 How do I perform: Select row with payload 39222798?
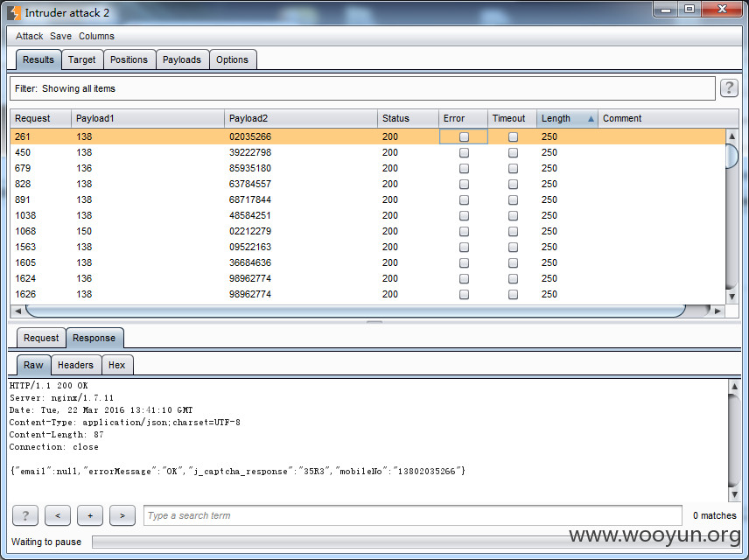click(367, 152)
